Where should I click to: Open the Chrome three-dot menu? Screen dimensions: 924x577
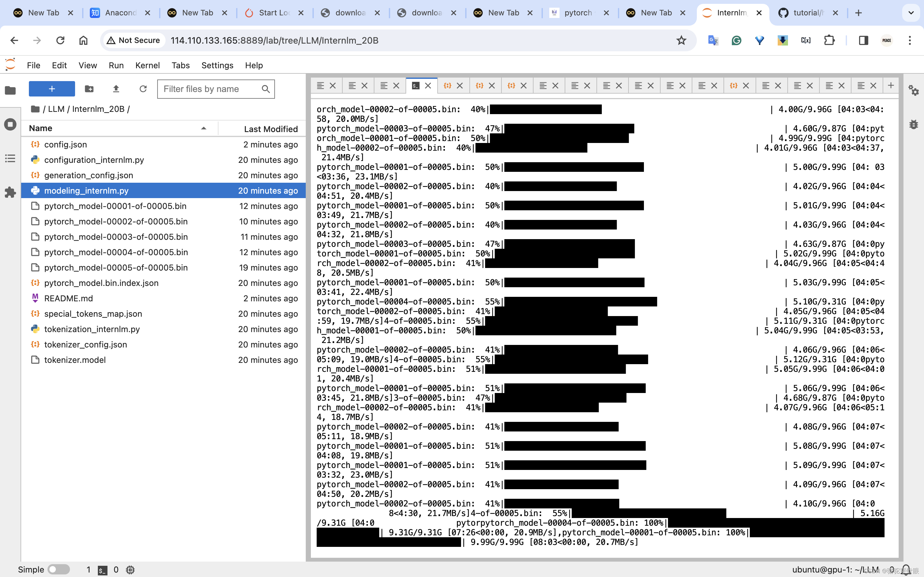click(x=910, y=40)
